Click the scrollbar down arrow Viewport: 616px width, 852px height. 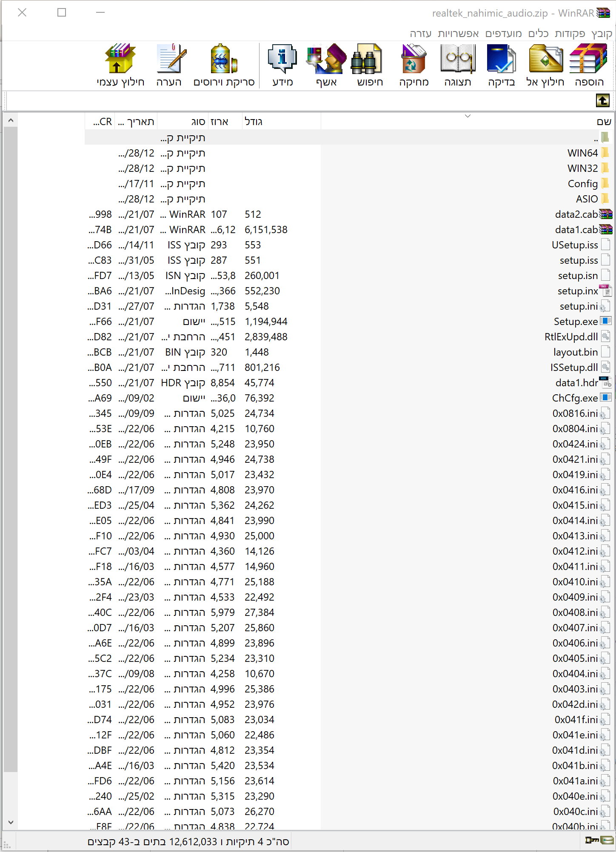[11, 822]
